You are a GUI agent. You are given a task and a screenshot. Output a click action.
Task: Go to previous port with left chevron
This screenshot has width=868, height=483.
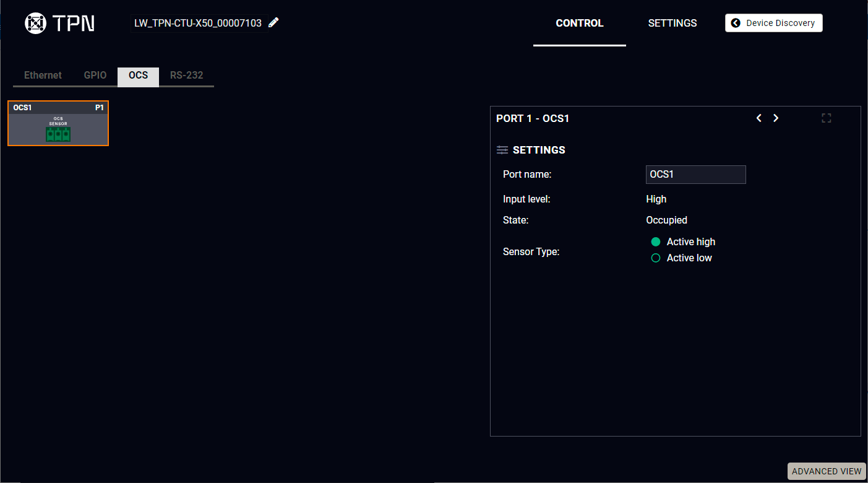point(759,118)
